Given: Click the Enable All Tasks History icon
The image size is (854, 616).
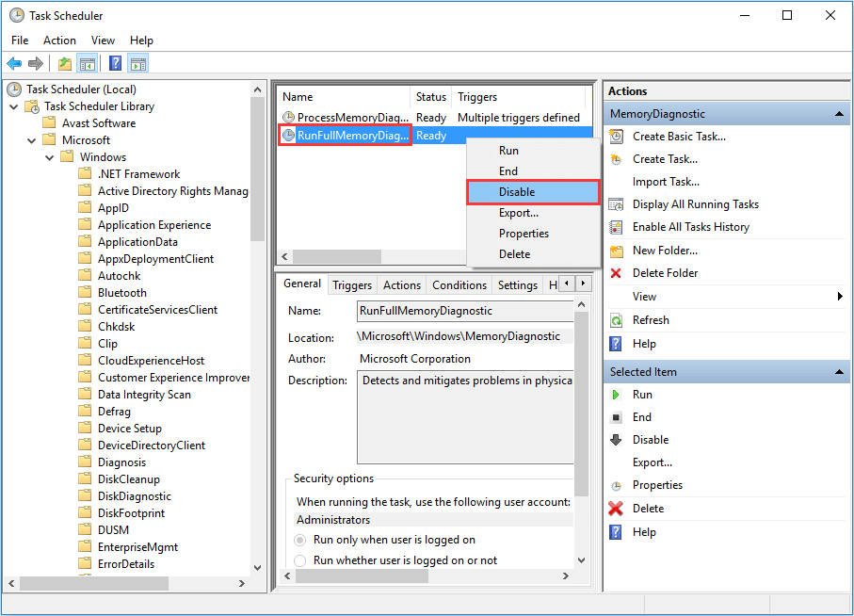Looking at the screenshot, I should [616, 227].
